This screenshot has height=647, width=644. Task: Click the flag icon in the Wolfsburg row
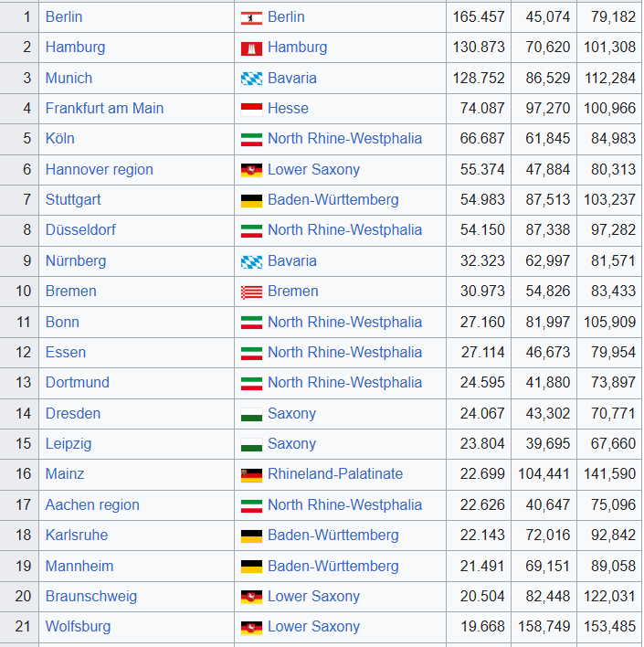(251, 628)
